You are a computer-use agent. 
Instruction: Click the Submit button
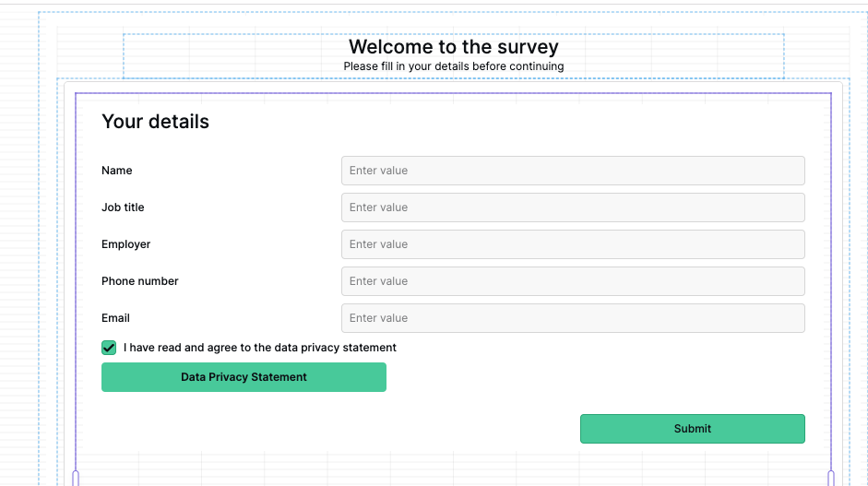click(693, 429)
